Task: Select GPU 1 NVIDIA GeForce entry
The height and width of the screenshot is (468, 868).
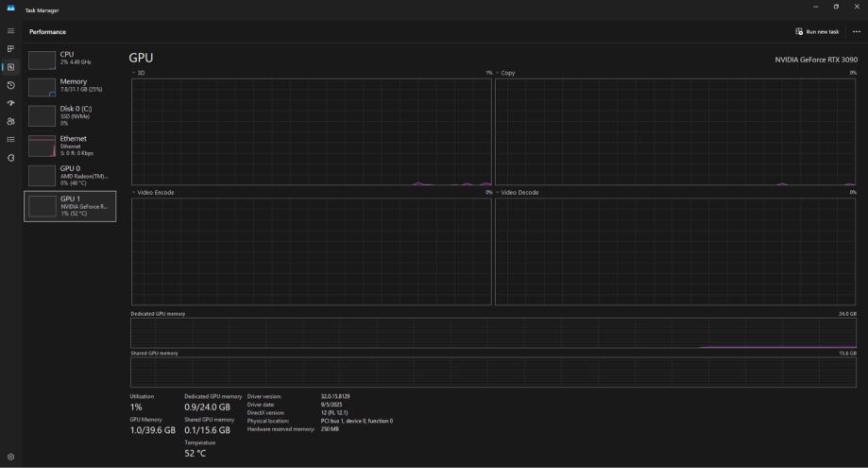Action: 70,206
